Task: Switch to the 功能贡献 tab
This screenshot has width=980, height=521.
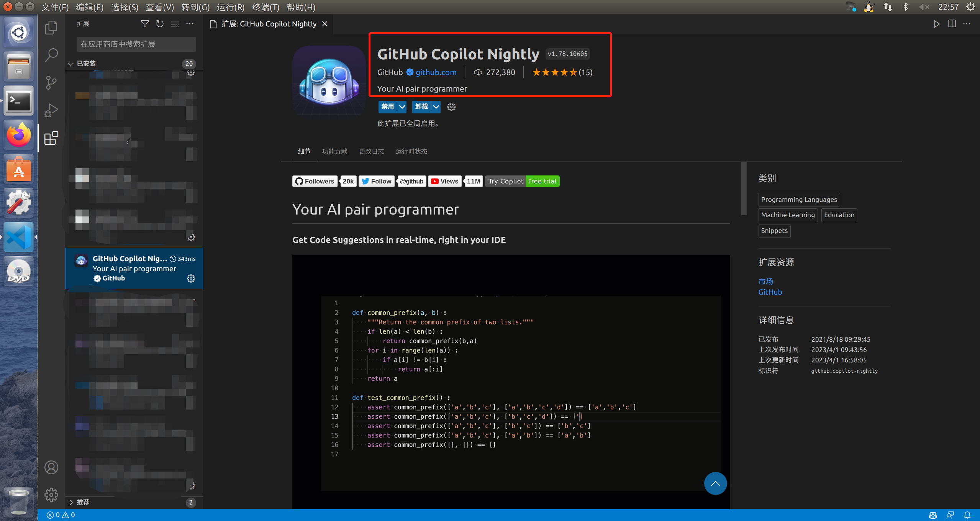Action: point(334,151)
